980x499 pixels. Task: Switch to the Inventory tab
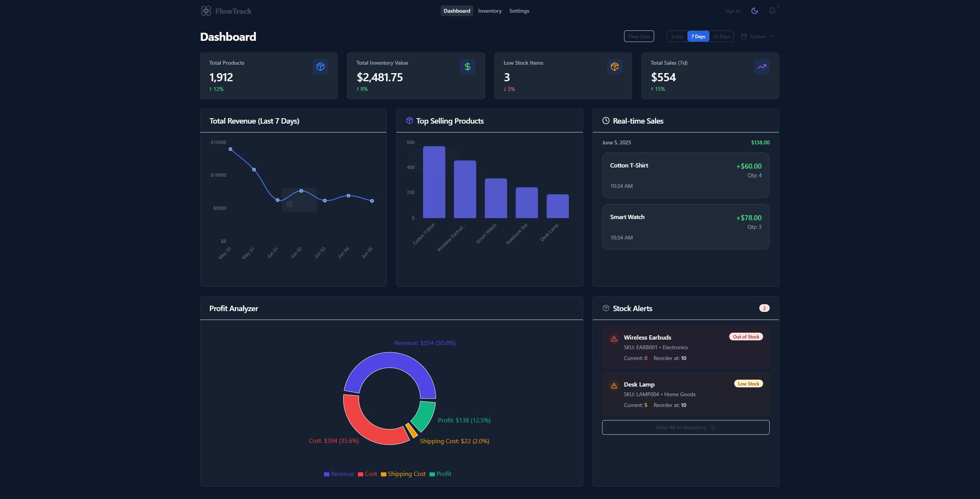(490, 11)
